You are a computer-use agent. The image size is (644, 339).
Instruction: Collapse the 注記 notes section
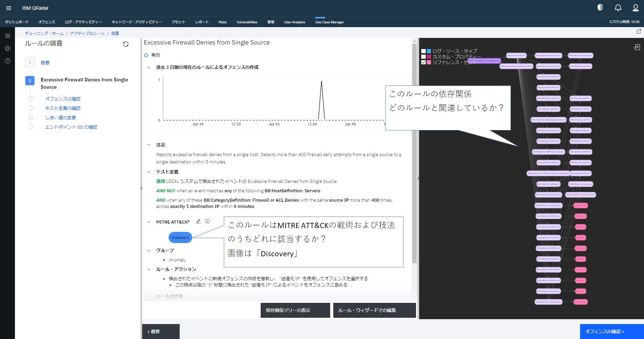point(149,145)
